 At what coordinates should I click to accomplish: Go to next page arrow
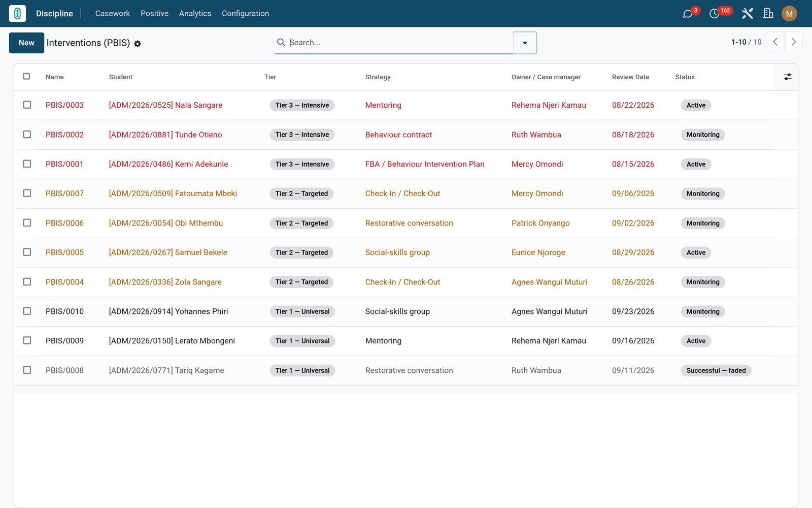click(x=793, y=42)
